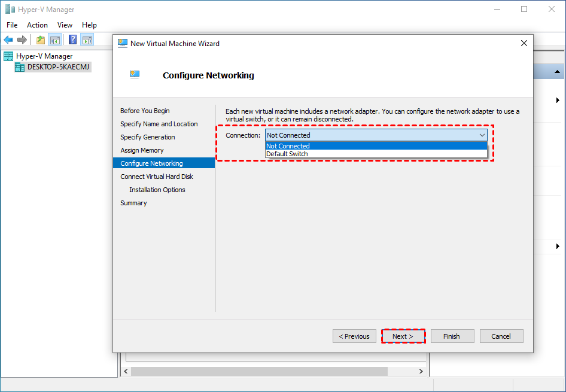Select Not Connected in the dropdown list
Screen dimensions: 566x392
pos(376,146)
